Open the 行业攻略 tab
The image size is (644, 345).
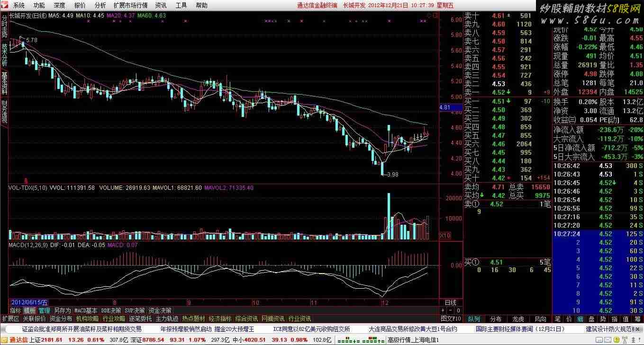(114, 318)
